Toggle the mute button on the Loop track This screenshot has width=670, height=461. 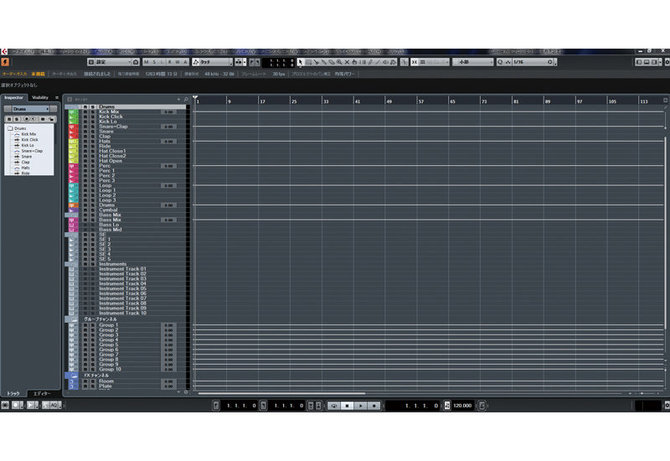coord(85,185)
